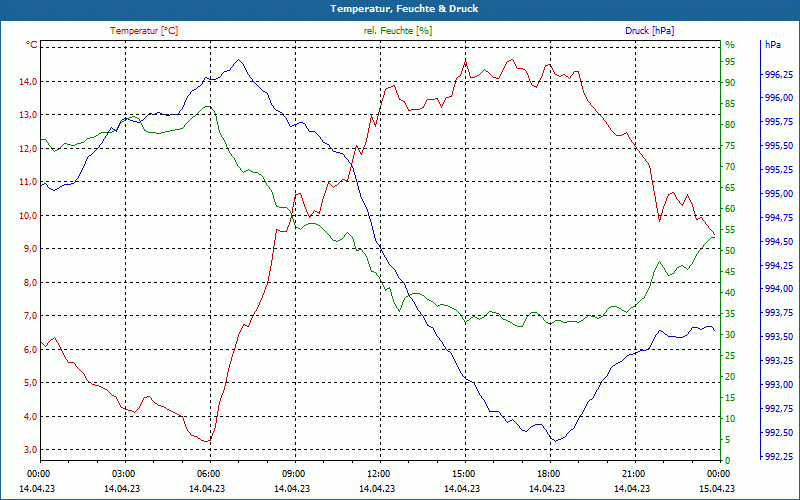Click the pressure tick value '994,00'
800x500 pixels.
point(779,289)
